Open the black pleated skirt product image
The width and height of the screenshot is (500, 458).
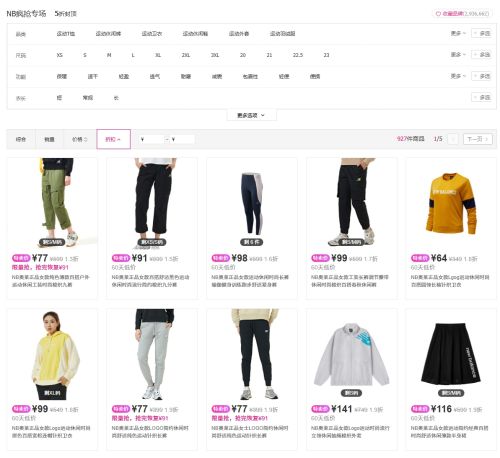(x=451, y=354)
